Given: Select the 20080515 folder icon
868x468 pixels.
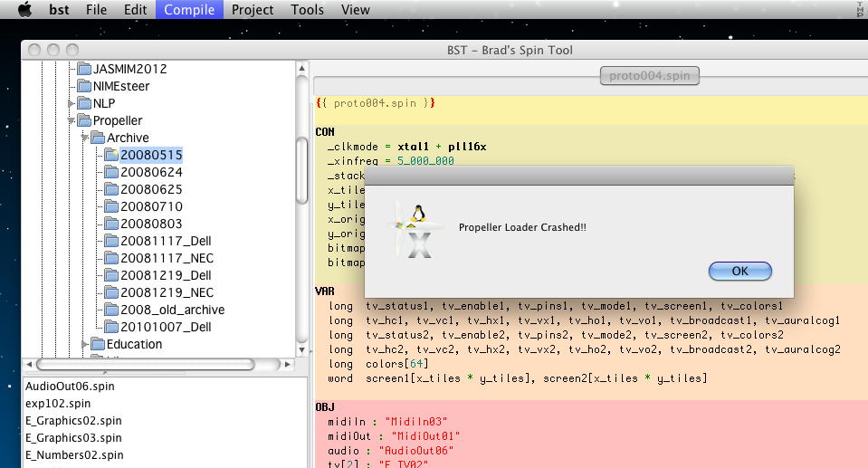Looking at the screenshot, I should 112,155.
